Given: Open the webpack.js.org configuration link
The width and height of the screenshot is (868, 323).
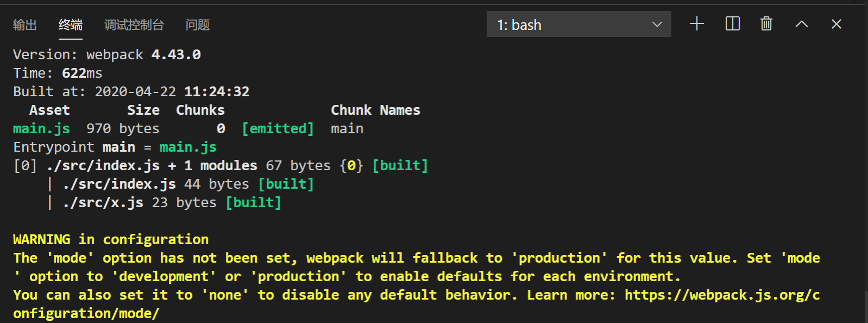Looking at the screenshot, I should 722,295.
